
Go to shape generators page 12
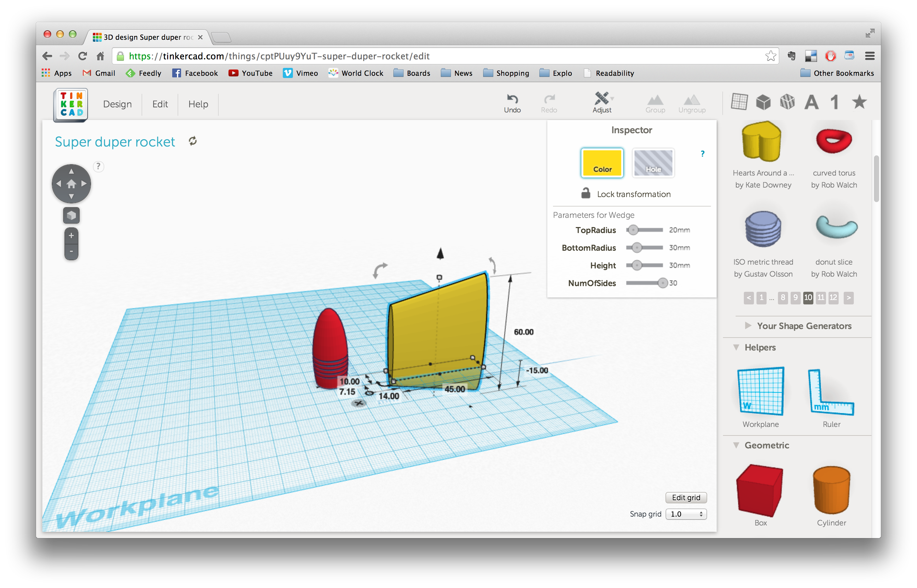pyautogui.click(x=833, y=297)
